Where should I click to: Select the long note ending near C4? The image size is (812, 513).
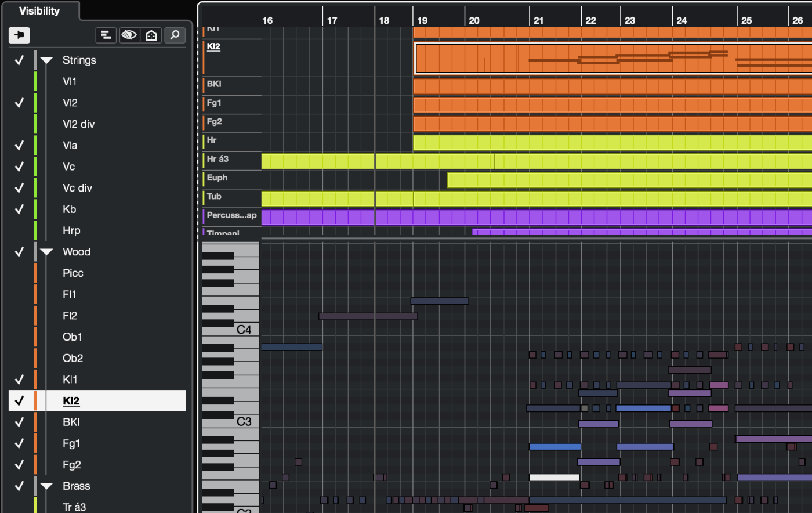[368, 317]
